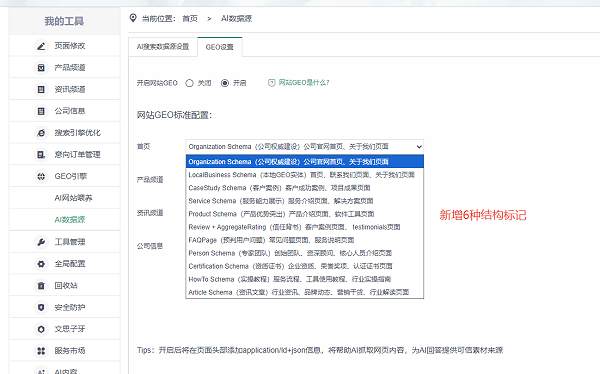600x374 pixels.
Task: Choose HowTo Schema option
Action: (305, 279)
